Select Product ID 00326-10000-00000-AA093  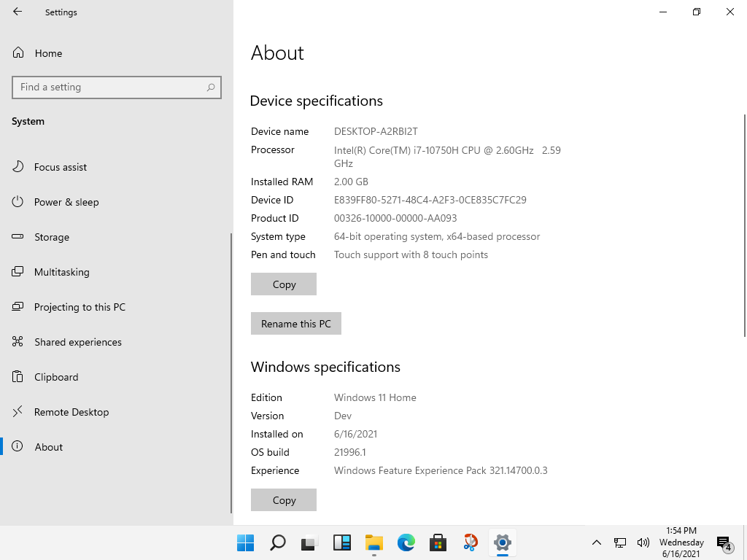point(395,218)
